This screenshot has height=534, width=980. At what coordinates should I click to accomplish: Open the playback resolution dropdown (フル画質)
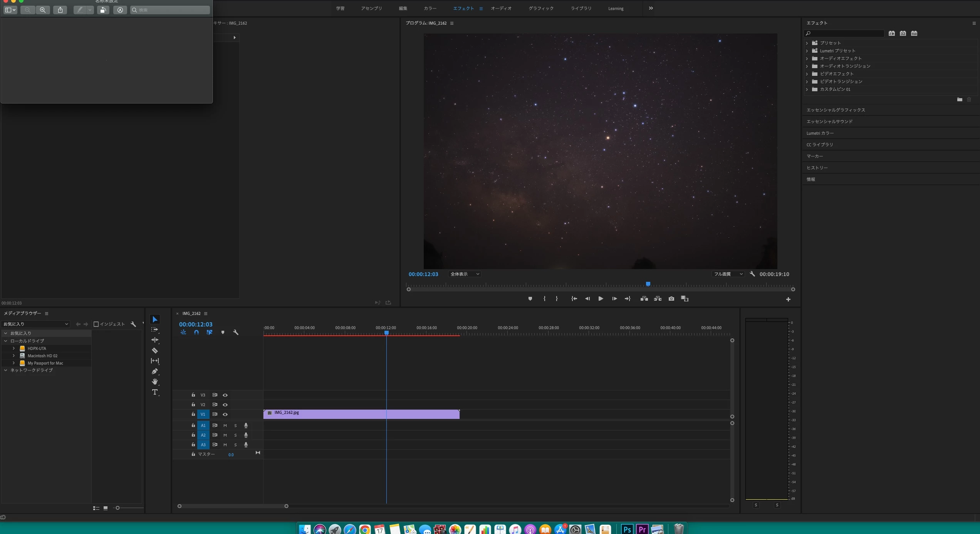(728, 274)
